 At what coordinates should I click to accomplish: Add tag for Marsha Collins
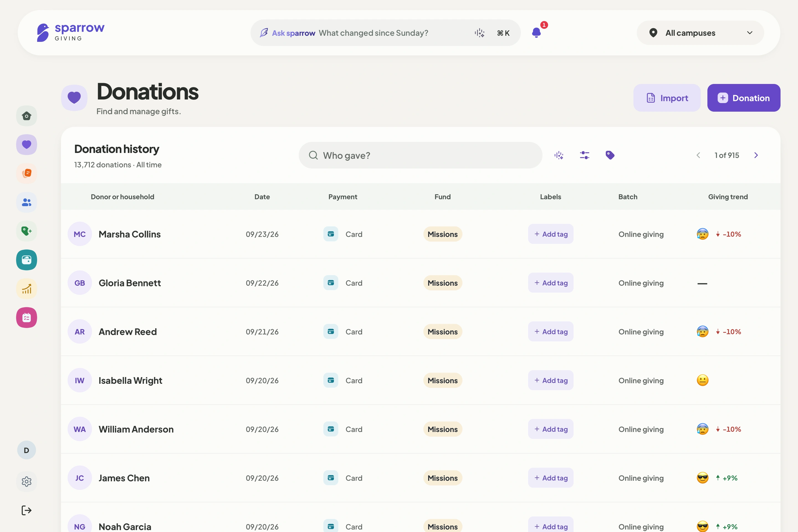click(x=551, y=234)
